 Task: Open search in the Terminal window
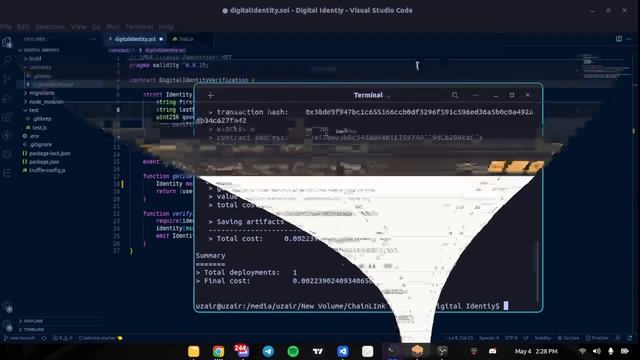(455, 95)
